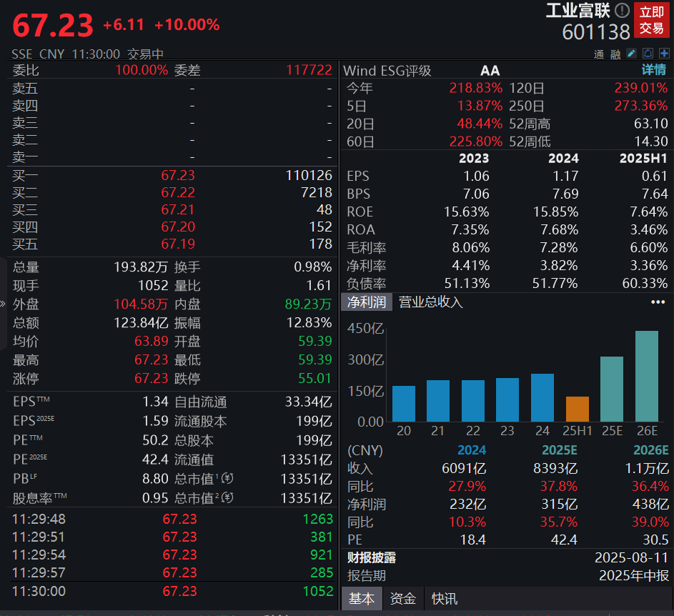This screenshot has height=616, width=674.
Task: Click the 卖一 ask row label
Action: point(25,157)
